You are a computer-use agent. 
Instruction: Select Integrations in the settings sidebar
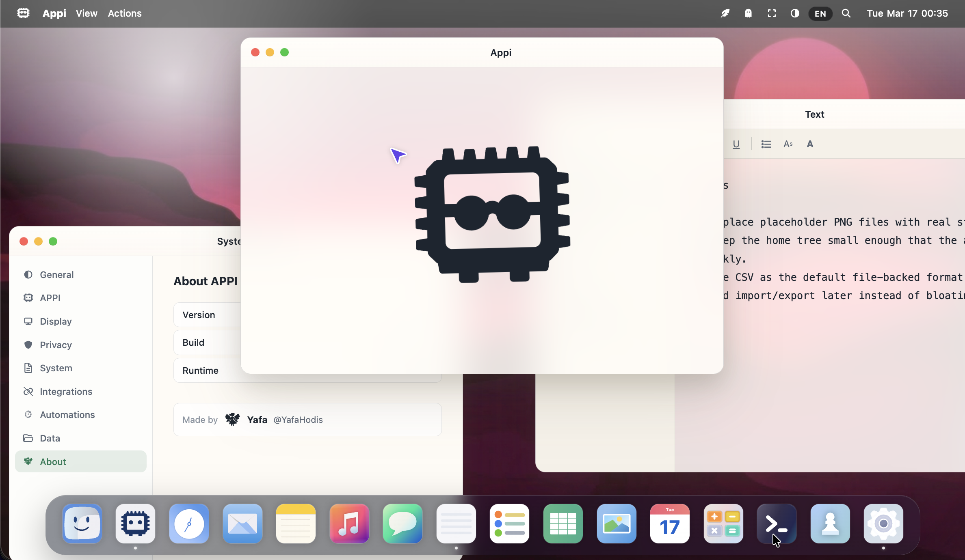(66, 392)
